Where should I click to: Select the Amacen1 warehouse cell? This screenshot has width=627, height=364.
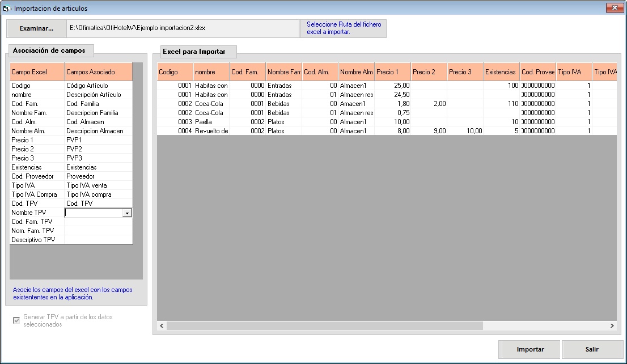356,104
